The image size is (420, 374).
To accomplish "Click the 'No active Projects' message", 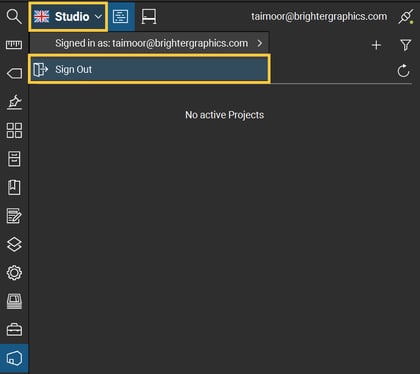I will (x=225, y=115).
